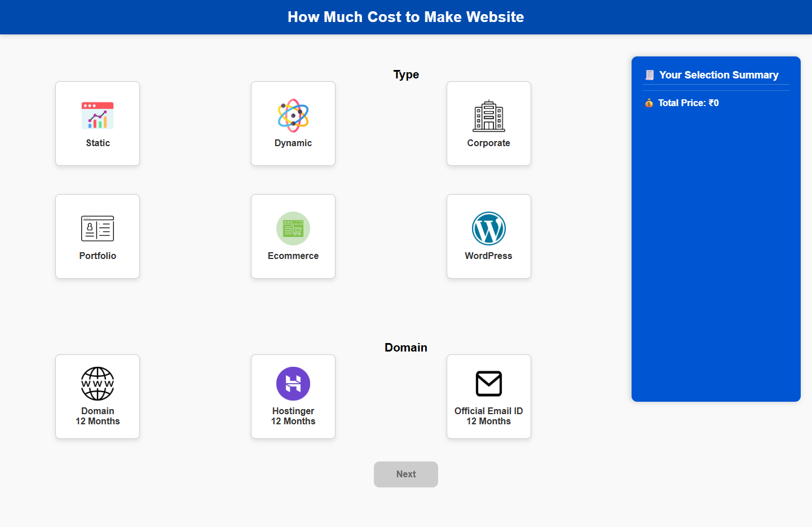
Task: Toggle the Ecommerce website type card
Action: [x=293, y=236]
